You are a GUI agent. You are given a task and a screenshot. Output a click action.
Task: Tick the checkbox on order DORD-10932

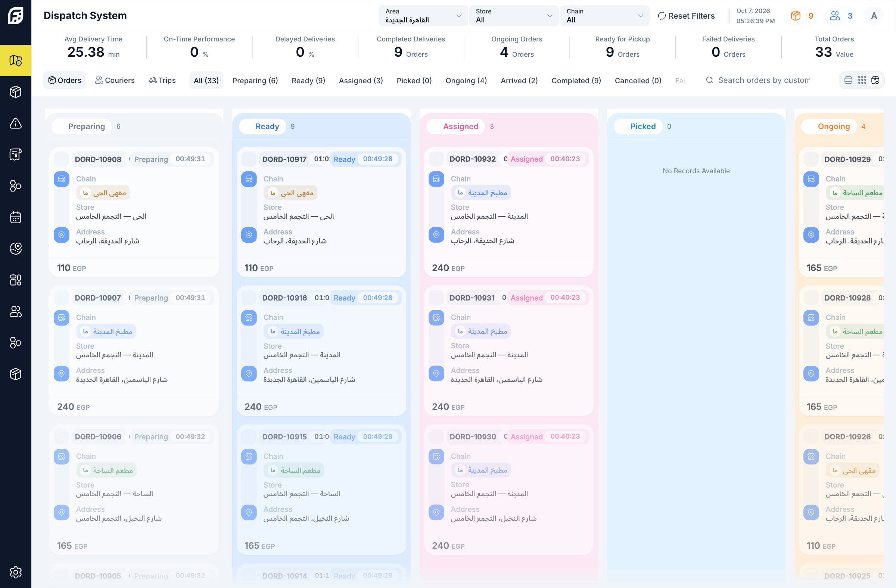[x=436, y=159]
